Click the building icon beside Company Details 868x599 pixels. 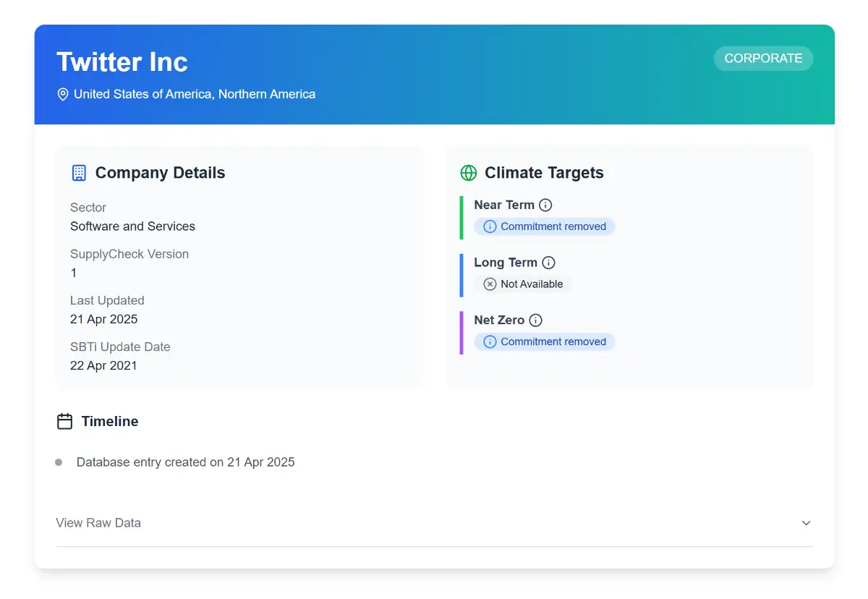[x=79, y=173]
